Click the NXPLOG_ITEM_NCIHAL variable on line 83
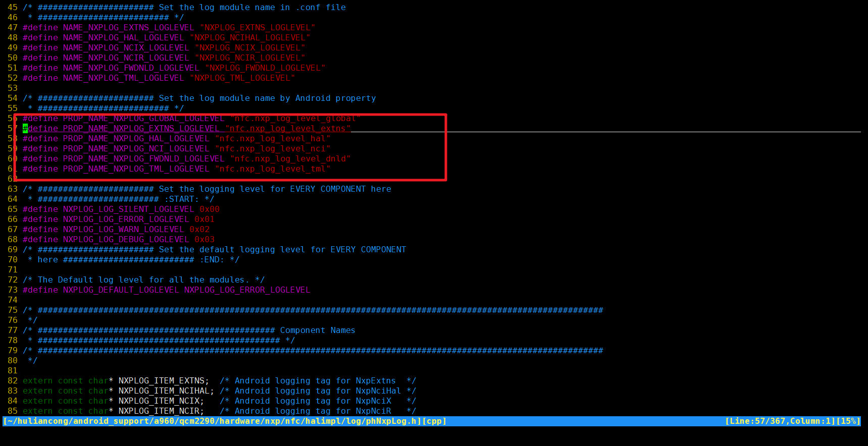868x446 pixels. [164, 391]
